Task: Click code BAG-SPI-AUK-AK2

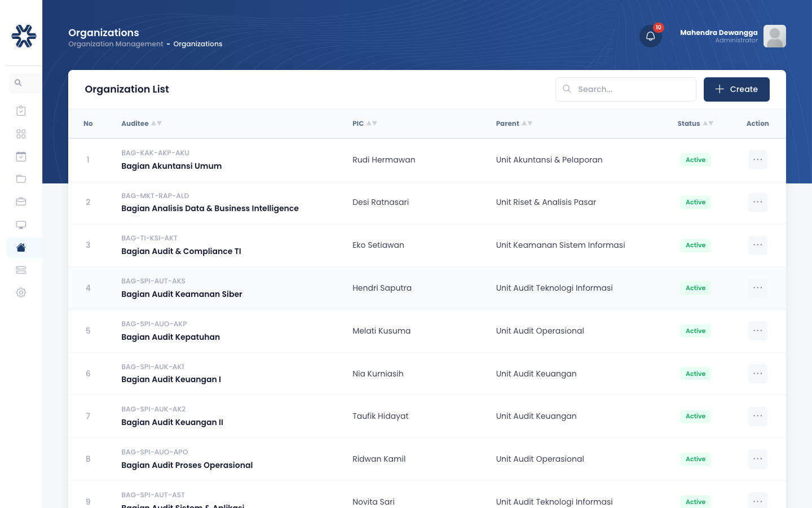Action: [153, 409]
